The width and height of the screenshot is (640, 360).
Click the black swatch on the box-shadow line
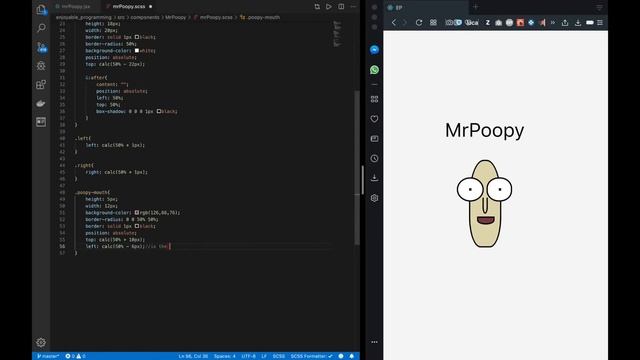point(159,111)
